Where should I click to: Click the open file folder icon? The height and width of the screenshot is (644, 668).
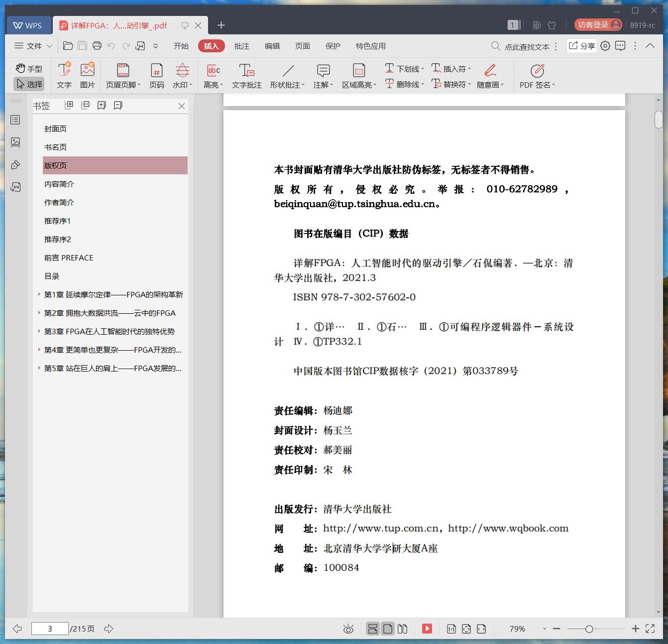[x=68, y=46]
